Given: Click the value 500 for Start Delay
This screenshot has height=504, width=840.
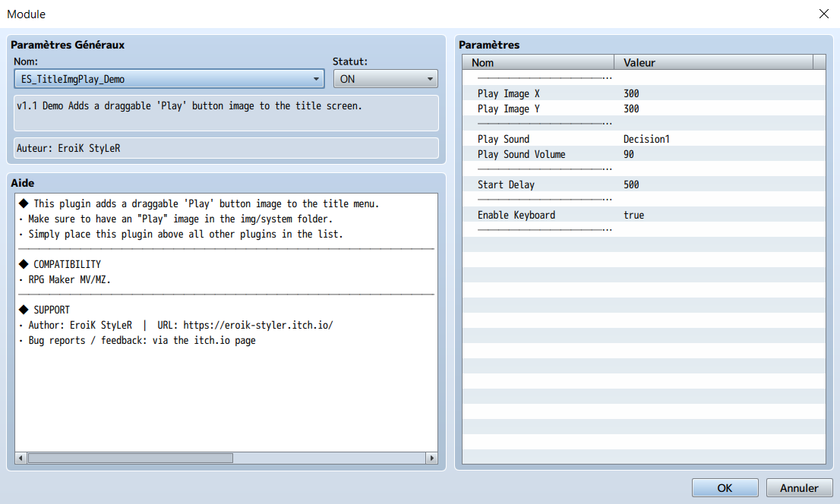Looking at the screenshot, I should 632,184.
